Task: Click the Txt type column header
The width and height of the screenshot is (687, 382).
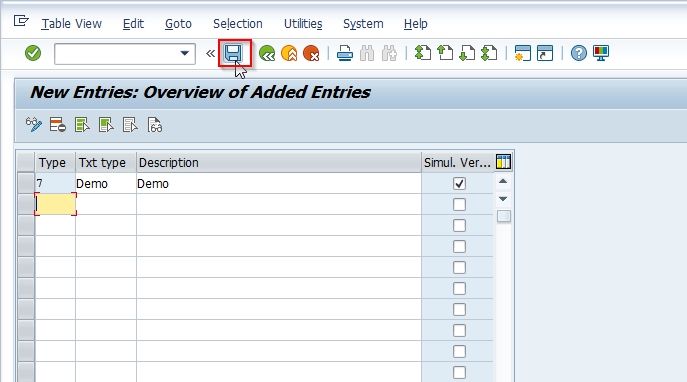Action: (x=106, y=163)
